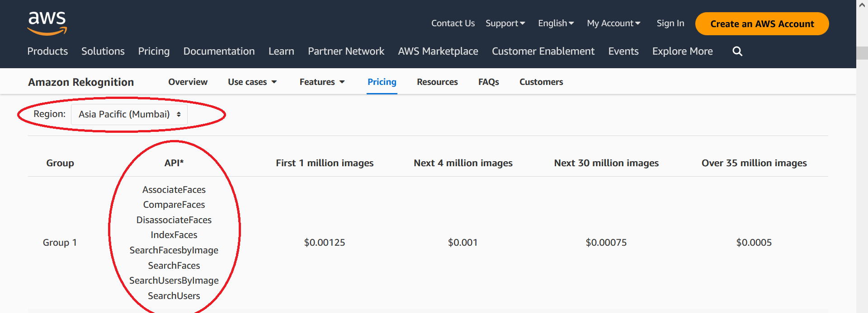Expand the Use cases submenu
This screenshot has height=313, width=868.
tap(252, 82)
